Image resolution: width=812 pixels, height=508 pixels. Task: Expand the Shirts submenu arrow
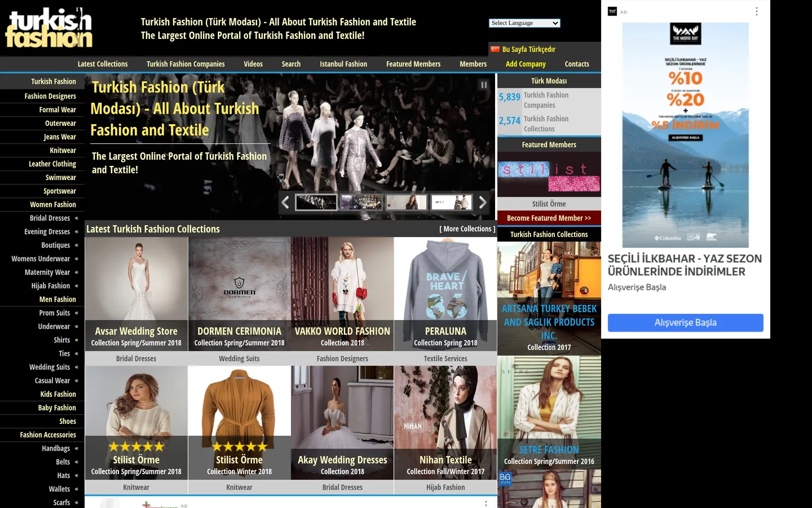click(77, 340)
